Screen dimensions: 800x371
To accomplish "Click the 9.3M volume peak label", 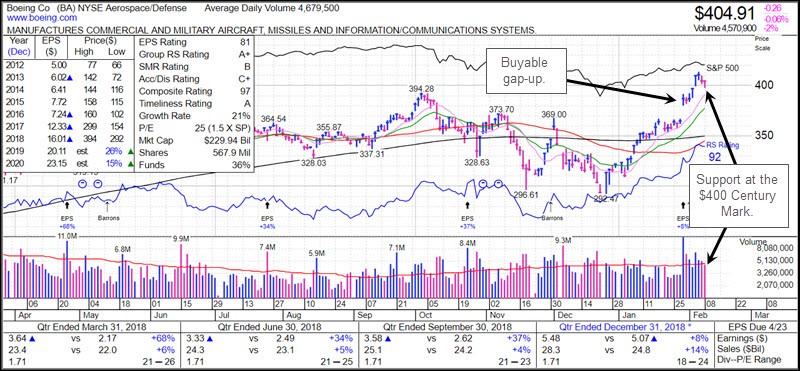I will pos(564,239).
